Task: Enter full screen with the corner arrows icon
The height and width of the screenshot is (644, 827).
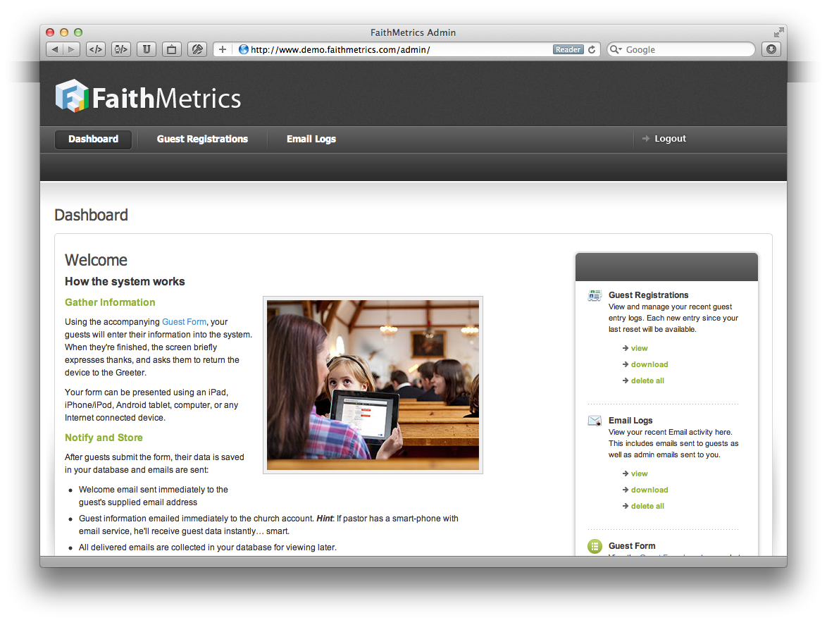Action: (778, 32)
